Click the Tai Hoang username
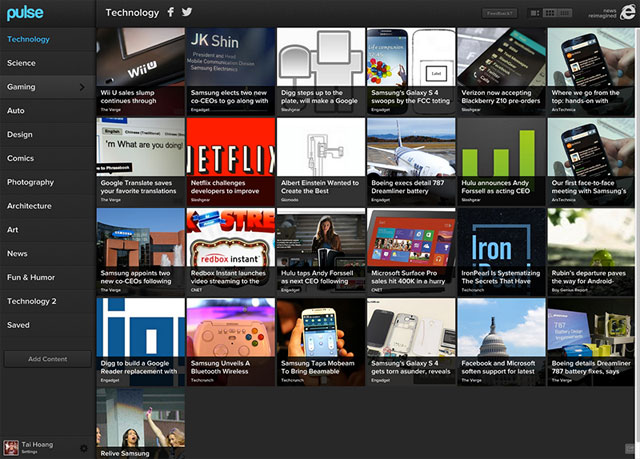The width and height of the screenshot is (640, 459). [37, 445]
